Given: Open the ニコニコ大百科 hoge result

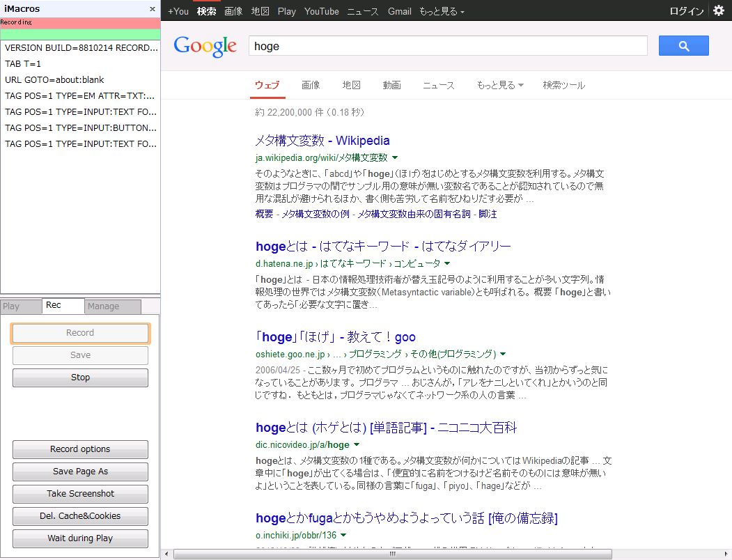Looking at the screenshot, I should [x=386, y=428].
